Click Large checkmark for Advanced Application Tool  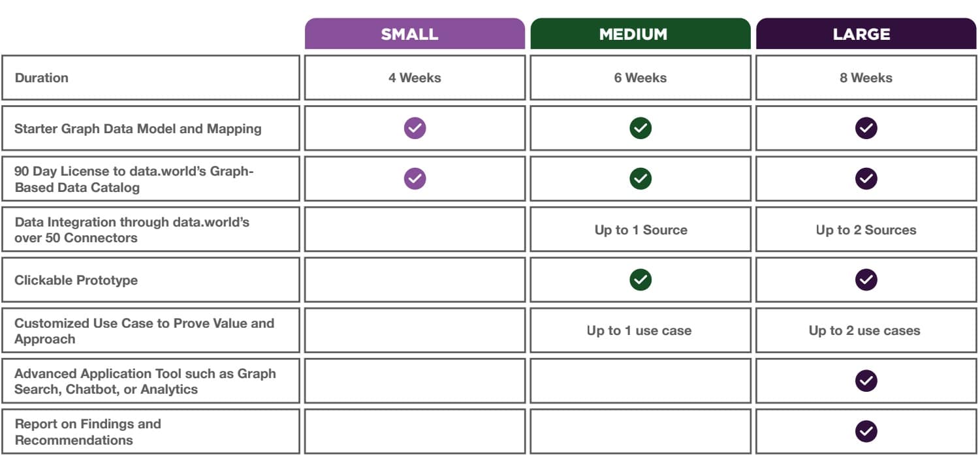click(x=866, y=381)
